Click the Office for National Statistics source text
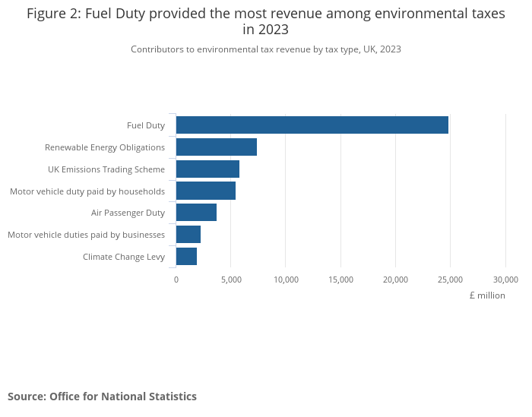Viewport: 532px width, 417px height. (102, 396)
